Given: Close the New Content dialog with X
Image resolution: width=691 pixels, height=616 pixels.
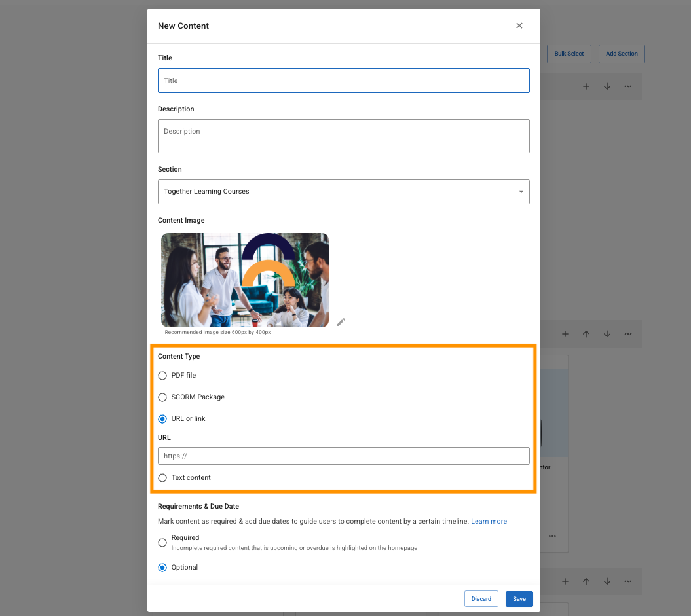Looking at the screenshot, I should tap(519, 26).
